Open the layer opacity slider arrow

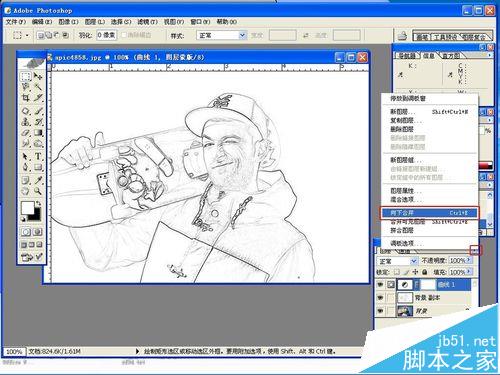pyautogui.click(x=469, y=260)
